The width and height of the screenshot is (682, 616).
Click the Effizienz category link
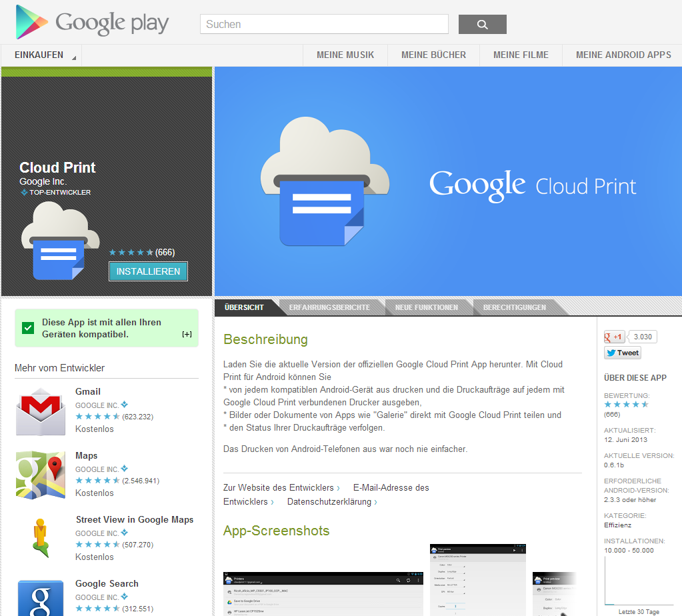(x=617, y=525)
